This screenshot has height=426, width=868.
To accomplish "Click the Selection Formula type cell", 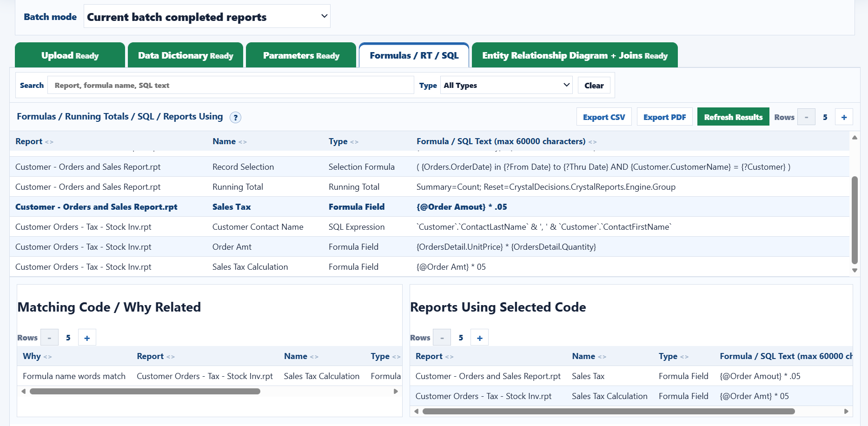I will point(362,166).
